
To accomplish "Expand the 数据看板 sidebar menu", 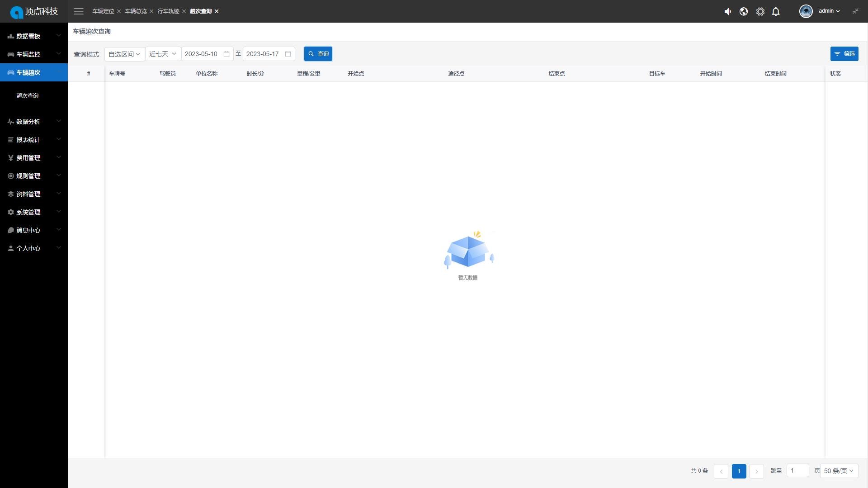I will pos(34,36).
